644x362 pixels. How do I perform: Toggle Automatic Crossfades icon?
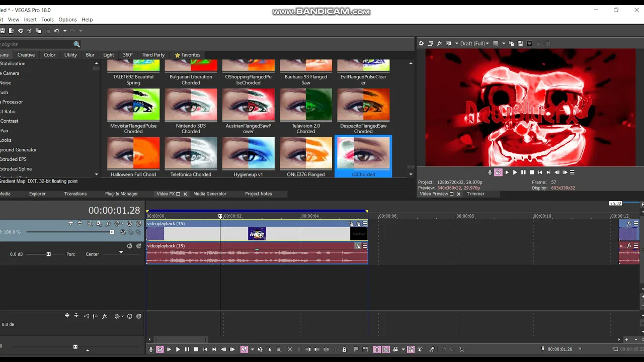386,349
